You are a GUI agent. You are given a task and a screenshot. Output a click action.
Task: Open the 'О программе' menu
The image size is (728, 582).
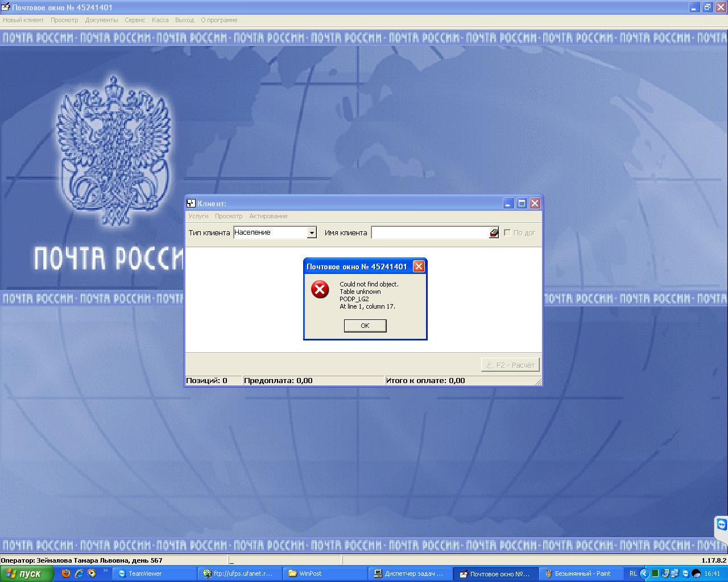coord(219,20)
